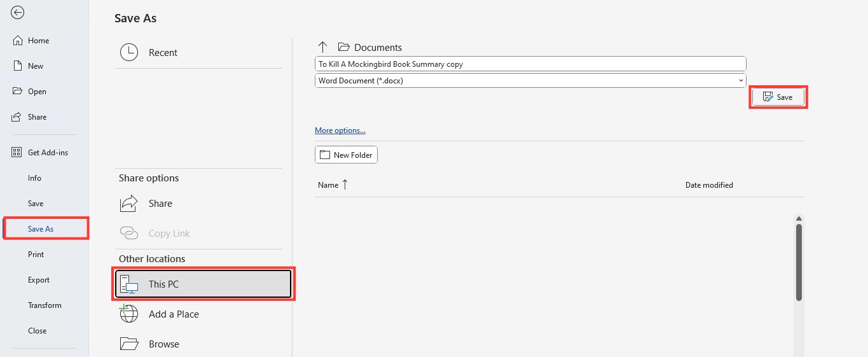
Task: Sort files by the Name column header
Action: (x=328, y=185)
